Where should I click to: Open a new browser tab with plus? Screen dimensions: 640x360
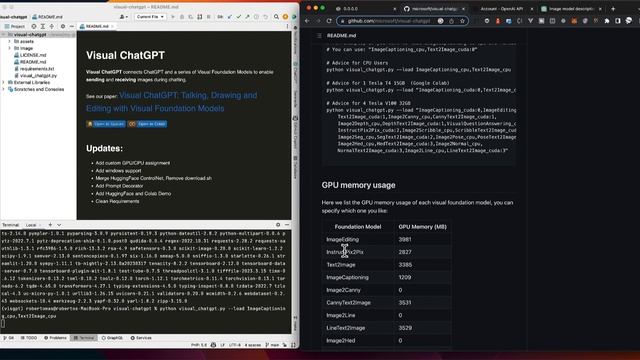click(x=613, y=8)
